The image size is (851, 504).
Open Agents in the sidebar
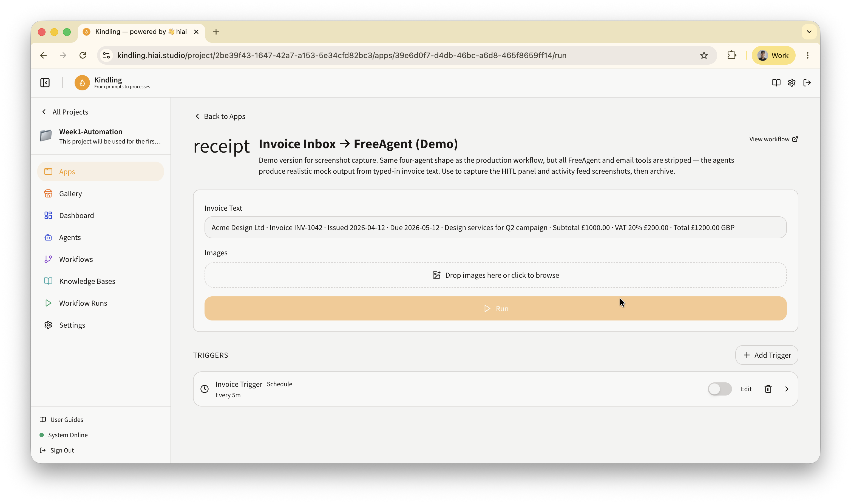101,237
